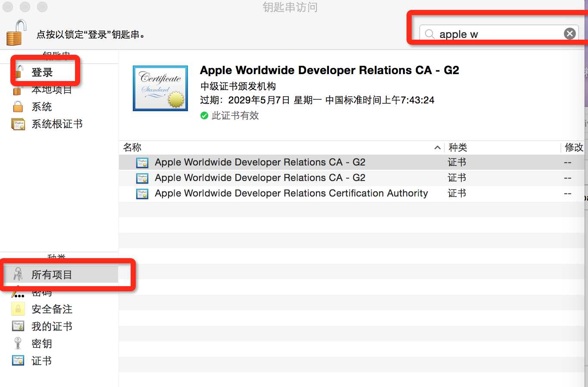The width and height of the screenshot is (588, 387).
Task: Click certificate icon of the second G2 row
Action: [142, 178]
